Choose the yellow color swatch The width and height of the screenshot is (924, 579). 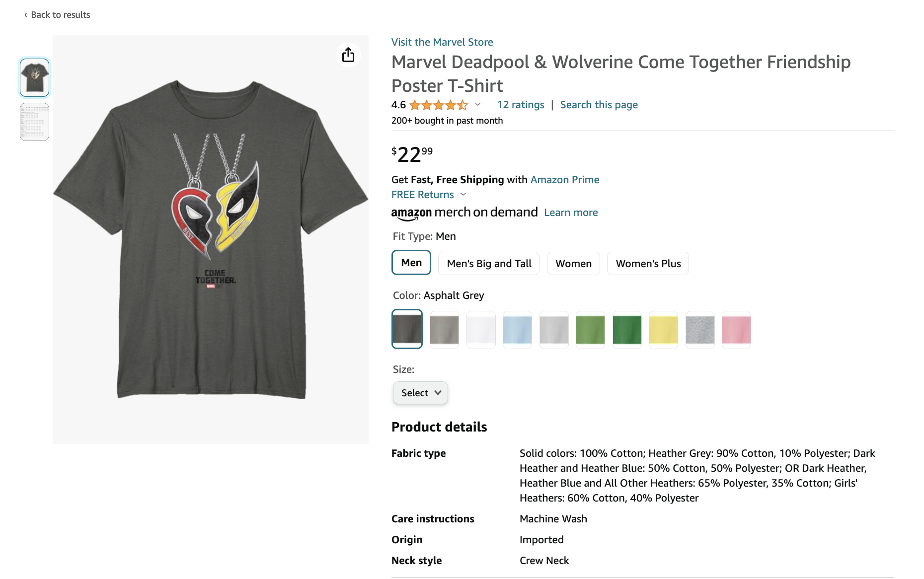[x=663, y=330]
